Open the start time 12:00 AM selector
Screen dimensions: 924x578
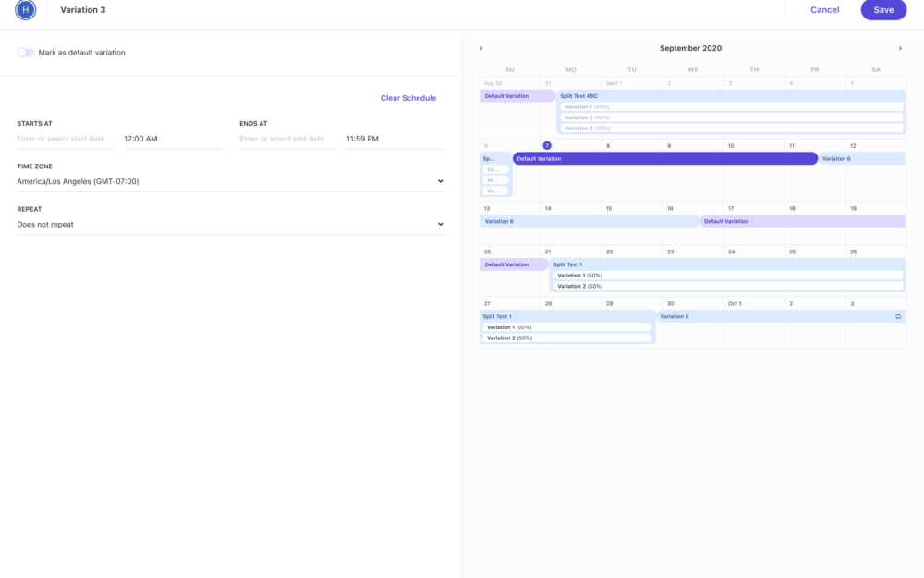coord(172,139)
